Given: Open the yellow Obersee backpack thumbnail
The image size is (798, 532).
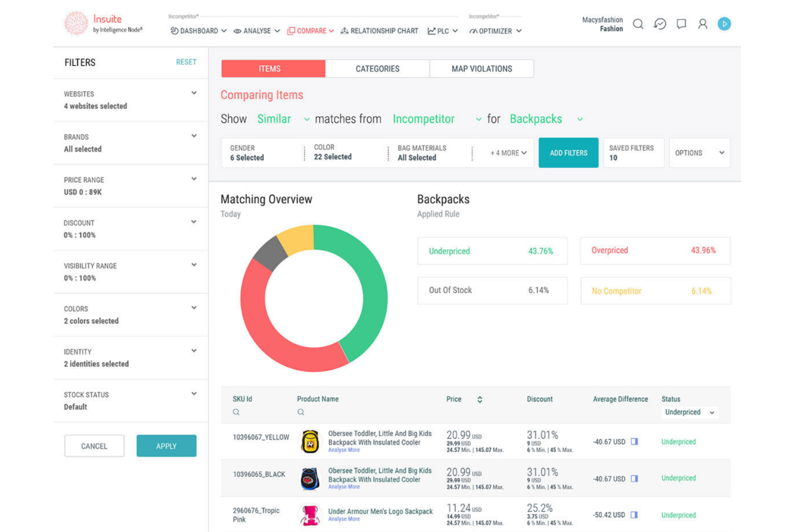Looking at the screenshot, I should (x=310, y=441).
